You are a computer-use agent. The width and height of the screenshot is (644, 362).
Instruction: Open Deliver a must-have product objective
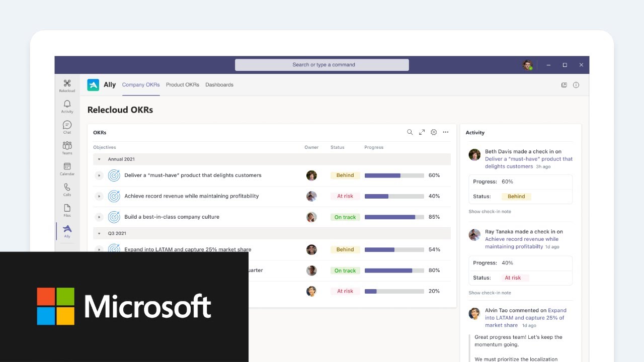[193, 175]
